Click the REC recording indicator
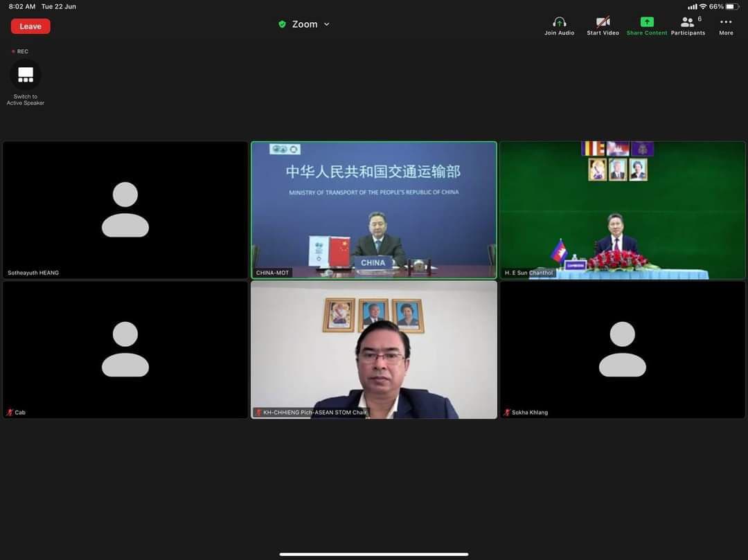This screenshot has width=748, height=560. tap(20, 51)
